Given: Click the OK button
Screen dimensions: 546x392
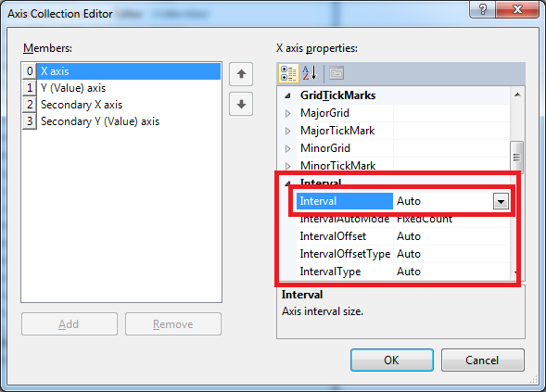Looking at the screenshot, I should click(x=392, y=360).
